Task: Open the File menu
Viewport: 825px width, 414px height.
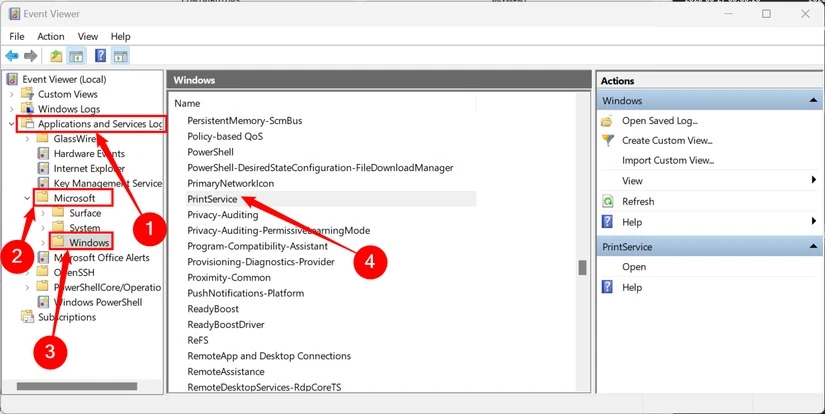Action: (17, 36)
